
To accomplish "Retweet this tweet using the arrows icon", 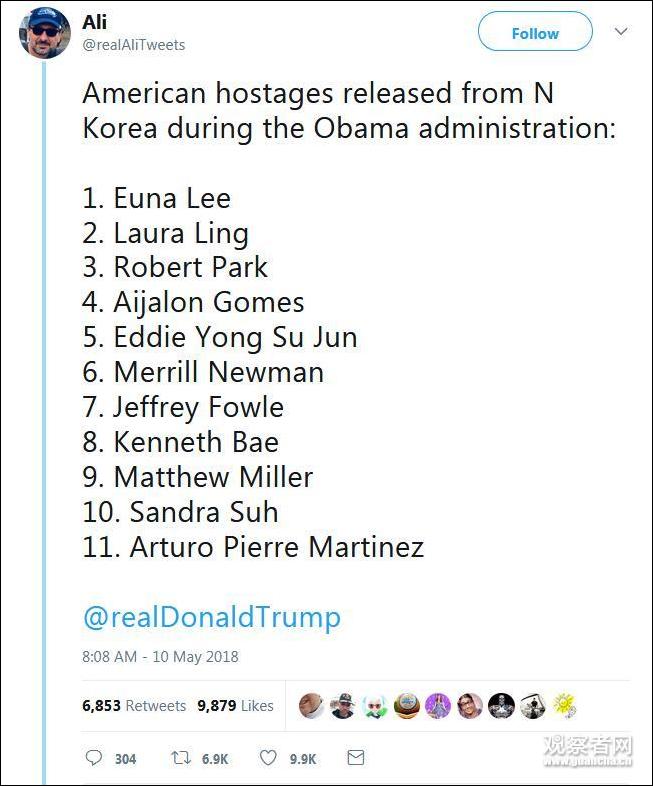I will click(181, 758).
